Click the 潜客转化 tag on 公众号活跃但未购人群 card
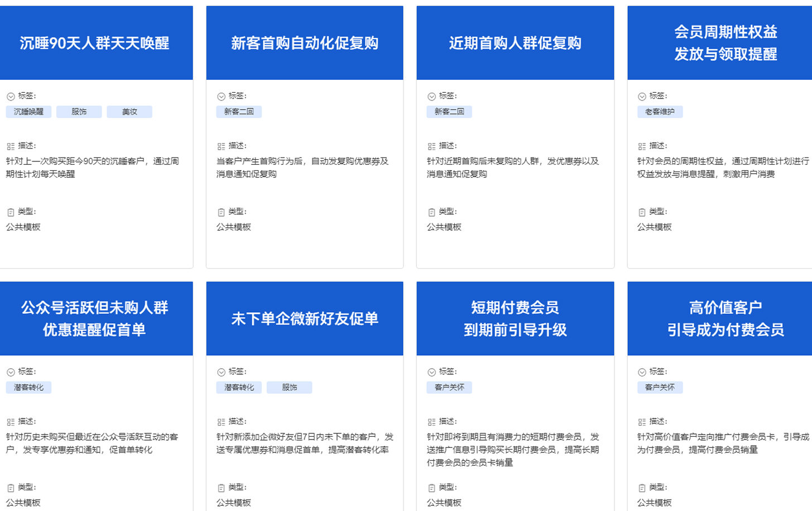812x511 pixels. click(28, 387)
